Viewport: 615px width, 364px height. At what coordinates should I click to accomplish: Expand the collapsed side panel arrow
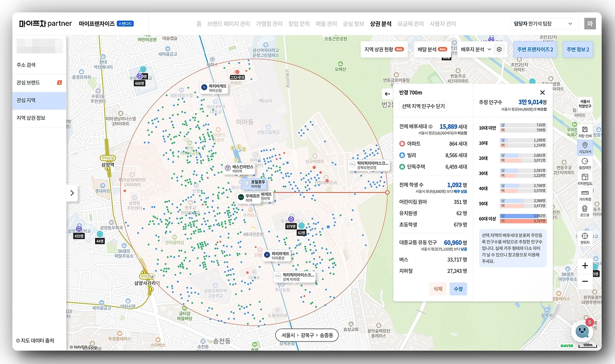[72, 193]
